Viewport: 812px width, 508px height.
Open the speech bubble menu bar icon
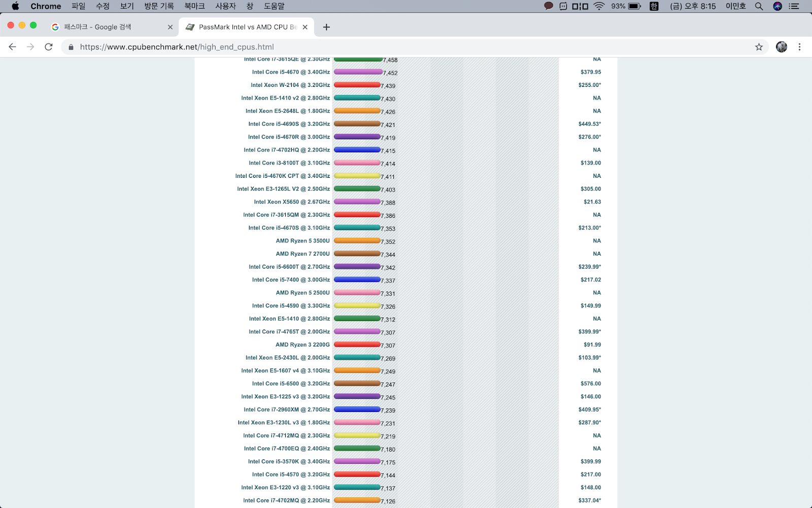pyautogui.click(x=549, y=6)
